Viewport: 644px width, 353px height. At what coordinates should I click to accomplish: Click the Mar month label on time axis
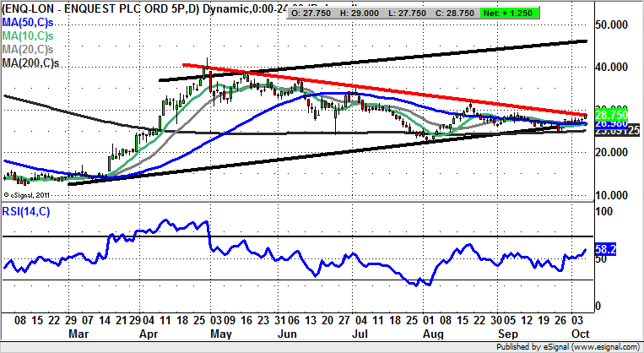78,334
